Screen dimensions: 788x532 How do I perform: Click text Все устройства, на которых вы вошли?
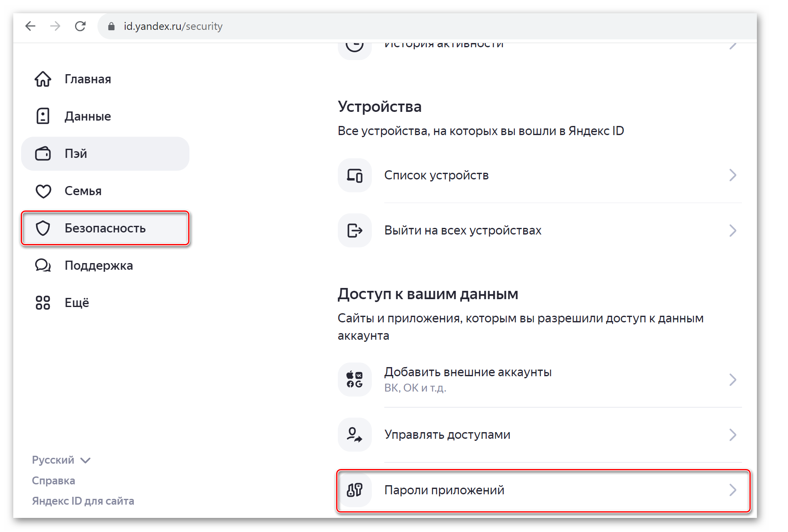pos(481,131)
